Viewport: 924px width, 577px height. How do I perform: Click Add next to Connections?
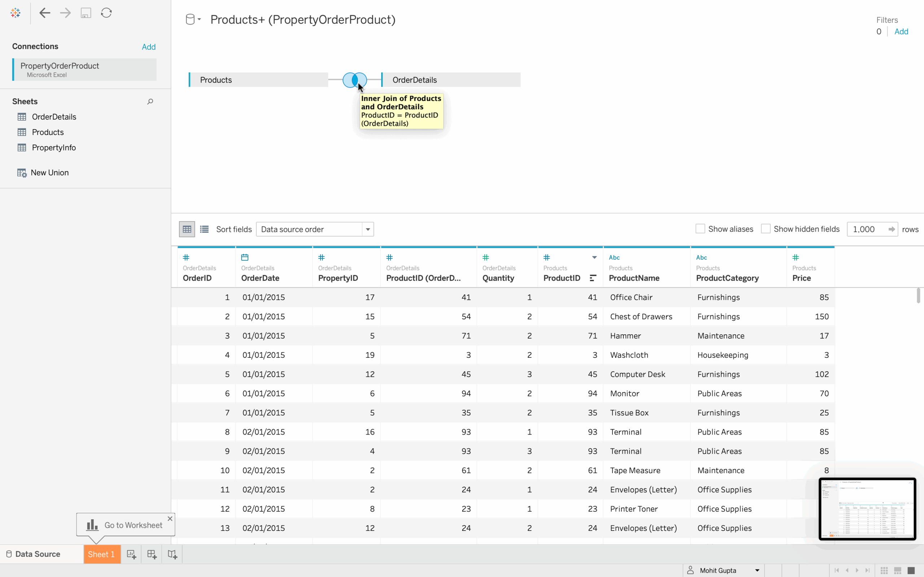[149, 47]
